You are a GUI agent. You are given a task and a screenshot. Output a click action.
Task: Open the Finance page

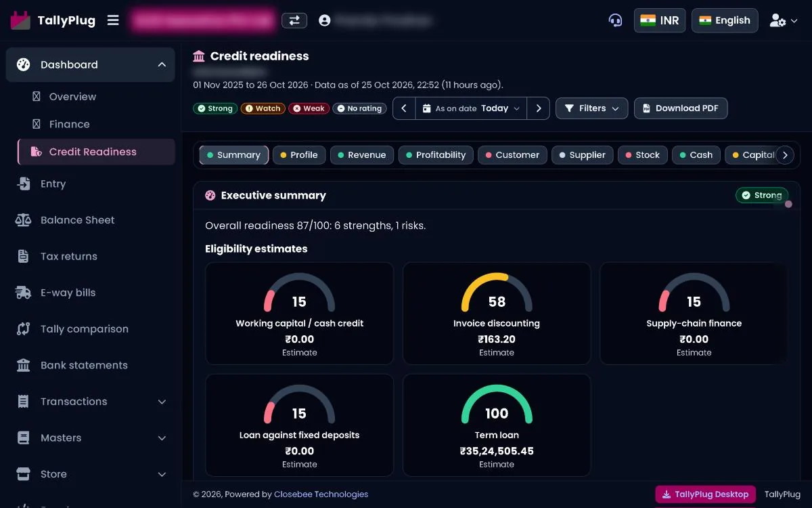coord(69,125)
